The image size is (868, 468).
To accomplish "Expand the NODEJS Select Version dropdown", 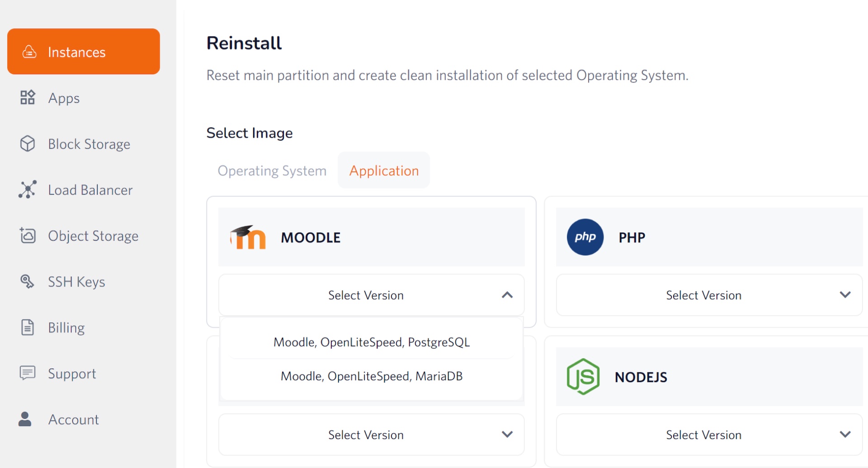I will click(x=844, y=435).
